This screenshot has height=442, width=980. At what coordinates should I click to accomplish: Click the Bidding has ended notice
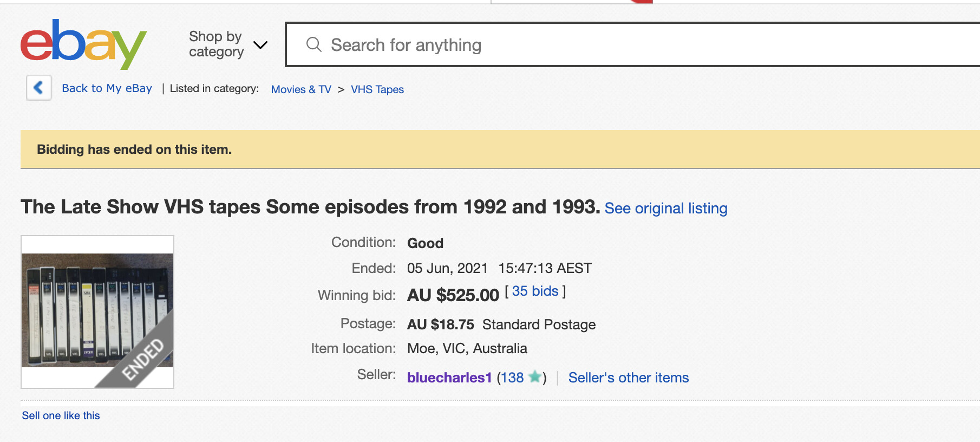[x=134, y=149]
